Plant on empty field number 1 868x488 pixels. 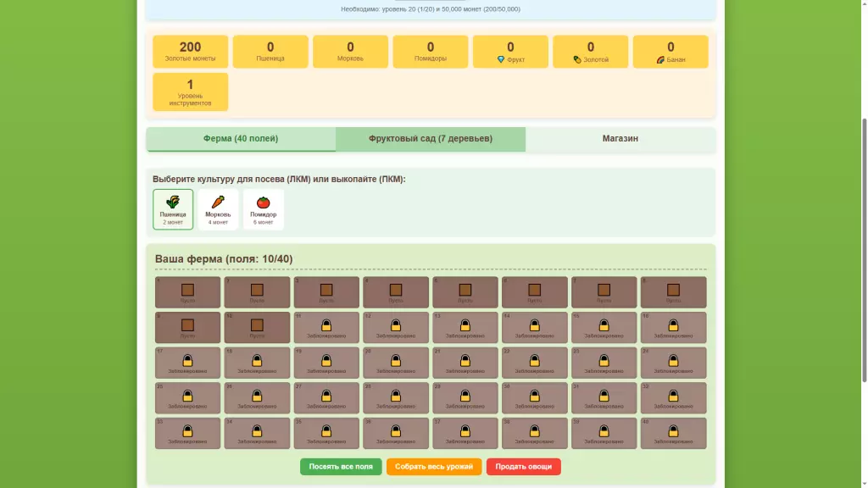click(187, 292)
